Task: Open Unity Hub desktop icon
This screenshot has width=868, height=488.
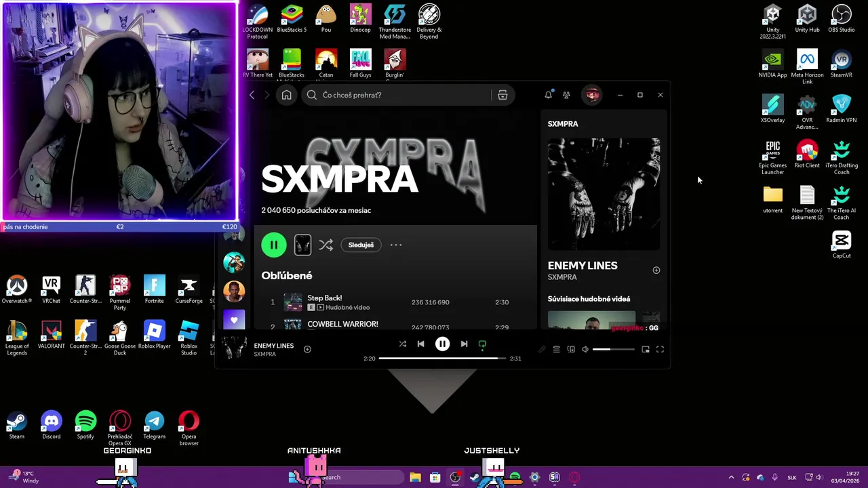Action: (807, 19)
